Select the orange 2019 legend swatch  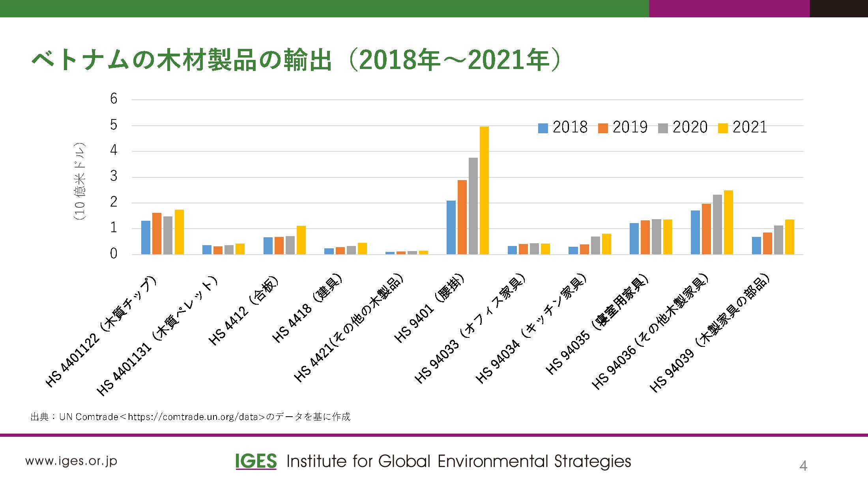pyautogui.click(x=603, y=128)
